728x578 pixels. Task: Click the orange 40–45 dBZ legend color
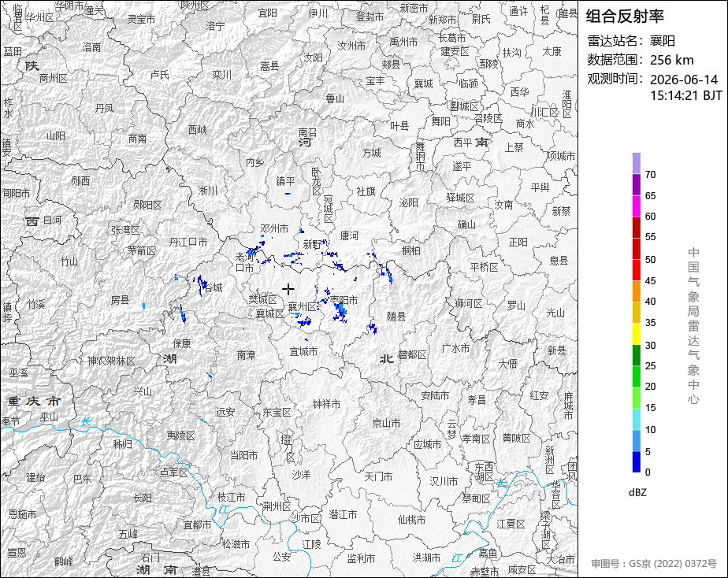point(636,291)
